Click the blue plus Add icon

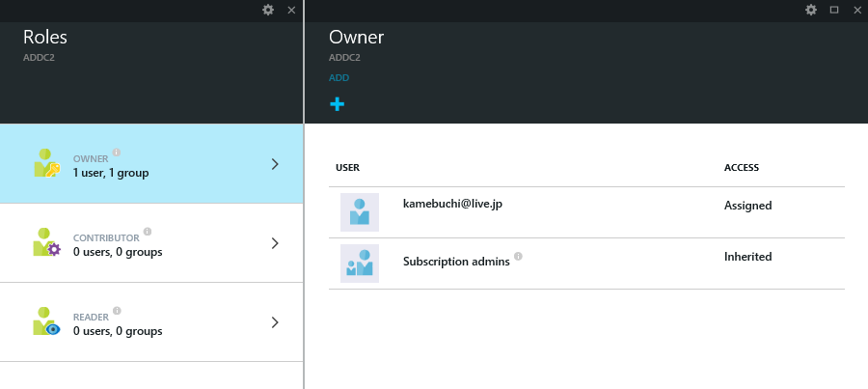coord(338,104)
